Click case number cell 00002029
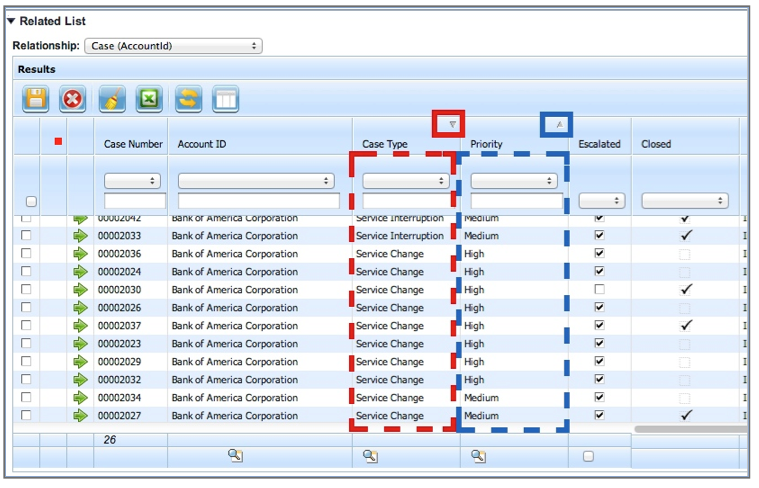The image size is (759, 488). point(120,362)
